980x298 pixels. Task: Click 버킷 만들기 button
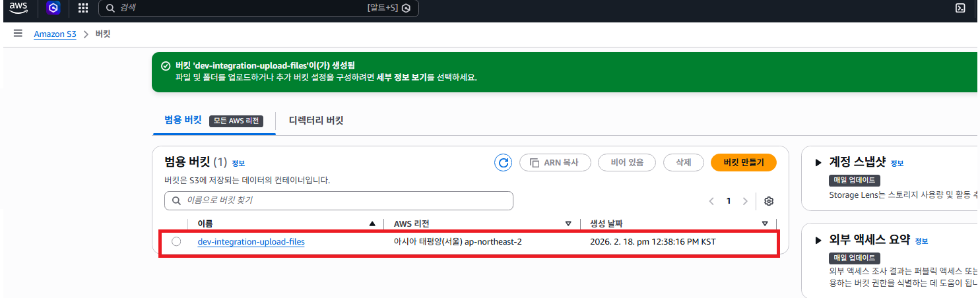(x=743, y=162)
